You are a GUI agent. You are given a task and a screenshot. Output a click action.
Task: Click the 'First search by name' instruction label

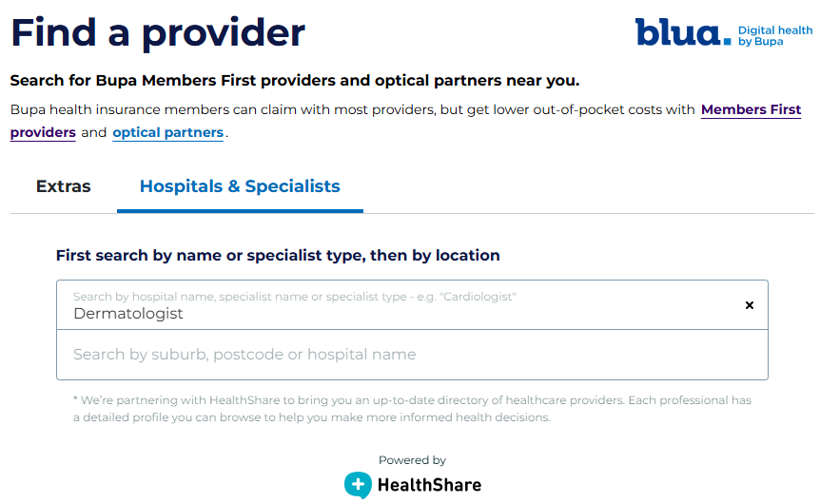[x=278, y=255]
